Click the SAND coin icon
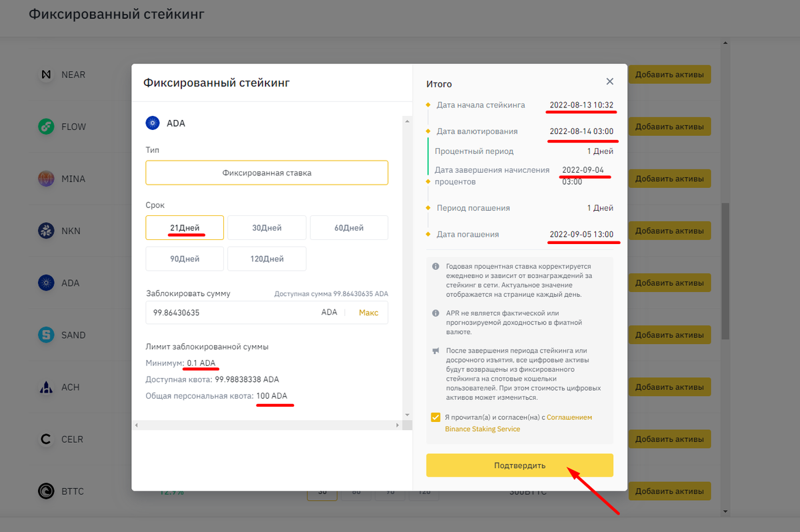Image resolution: width=800 pixels, height=532 pixels. tap(46, 335)
